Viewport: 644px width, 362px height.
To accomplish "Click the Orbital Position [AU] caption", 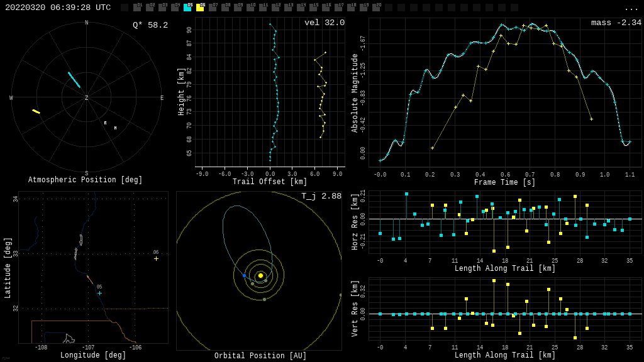I will pos(260,356).
